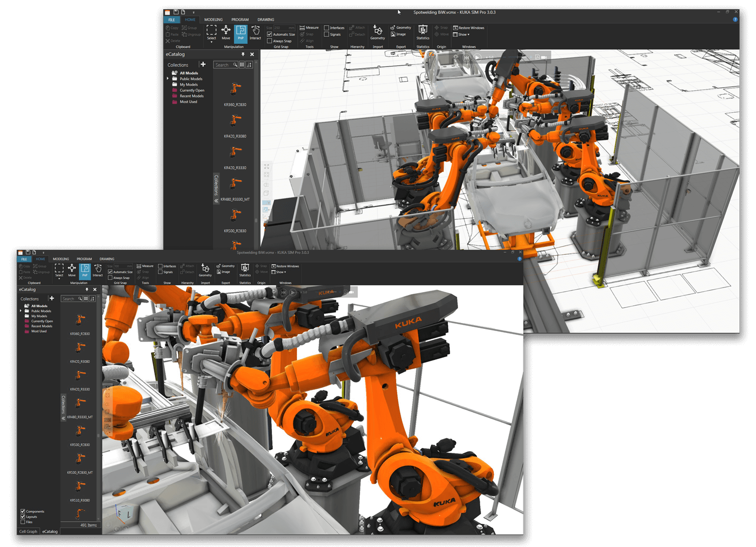Click the Select tool icon in the front window
Screen dimensions: 756x547
coord(59,269)
